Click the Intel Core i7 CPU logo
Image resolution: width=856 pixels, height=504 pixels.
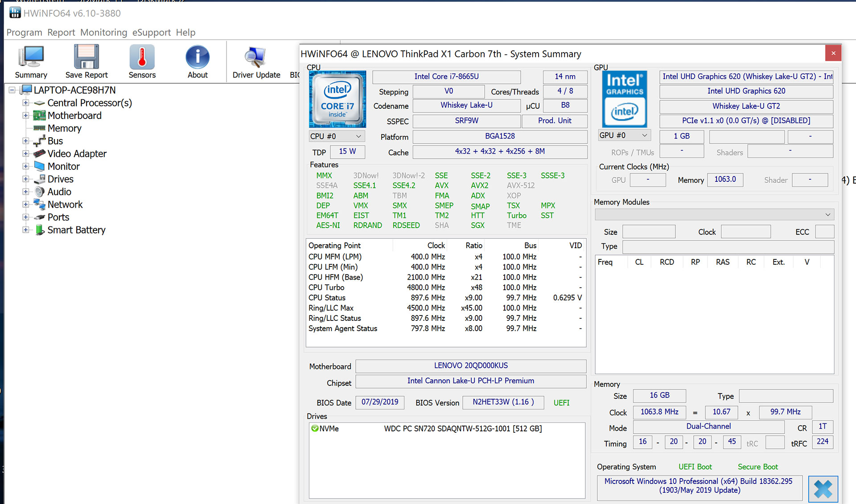[x=337, y=99]
